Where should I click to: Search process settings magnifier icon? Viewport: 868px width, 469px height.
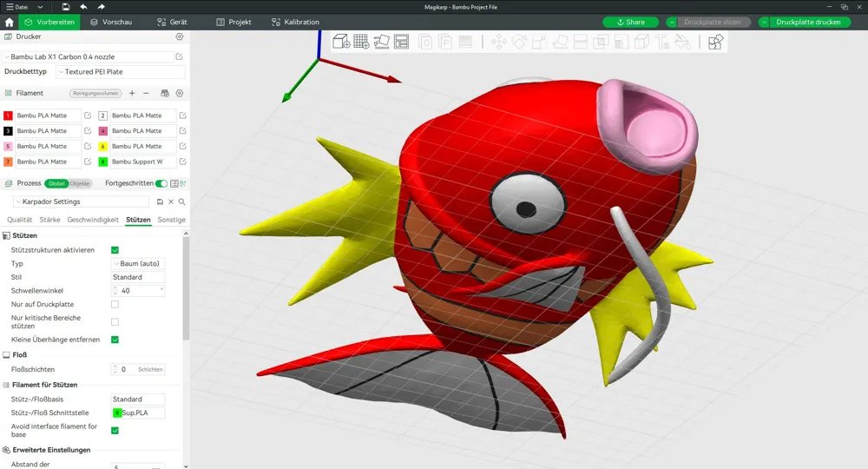click(181, 201)
